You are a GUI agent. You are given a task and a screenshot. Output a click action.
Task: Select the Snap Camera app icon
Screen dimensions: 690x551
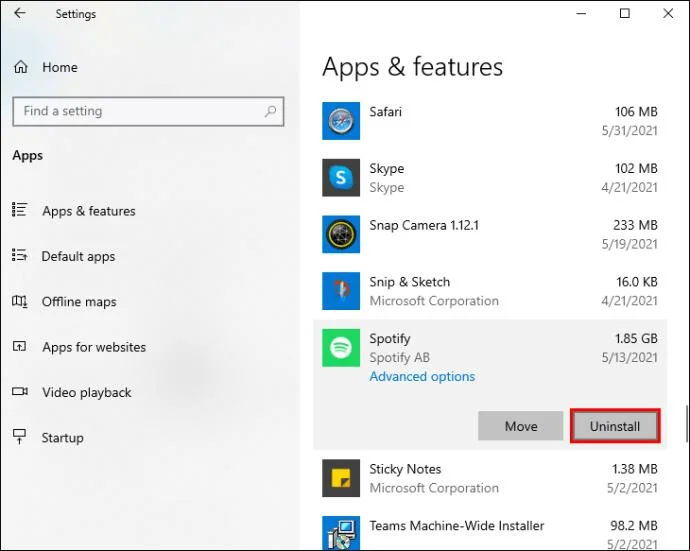tap(341, 234)
